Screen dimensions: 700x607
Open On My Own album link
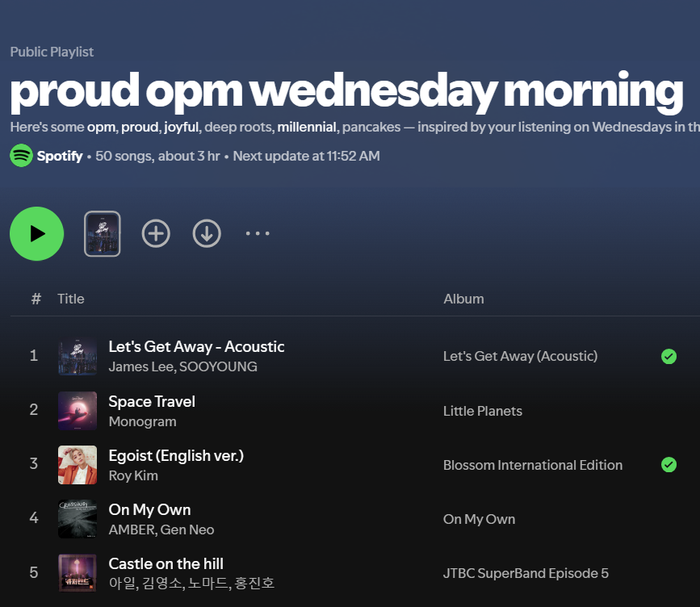(479, 519)
